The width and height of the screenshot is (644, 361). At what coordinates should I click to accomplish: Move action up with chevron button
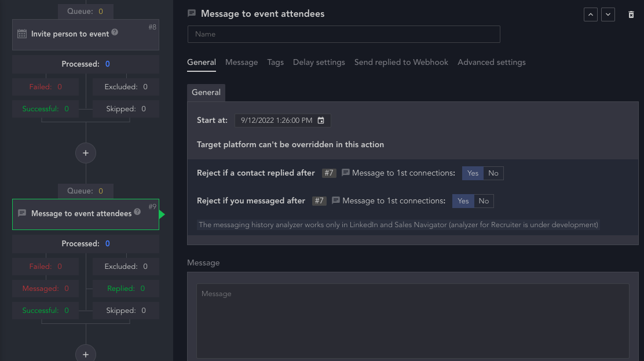pos(591,14)
